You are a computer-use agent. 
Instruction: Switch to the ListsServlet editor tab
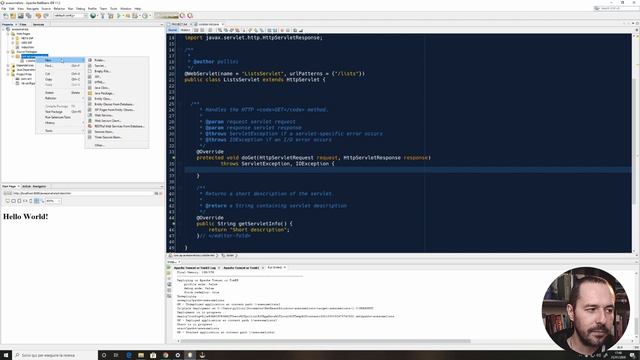[209, 24]
